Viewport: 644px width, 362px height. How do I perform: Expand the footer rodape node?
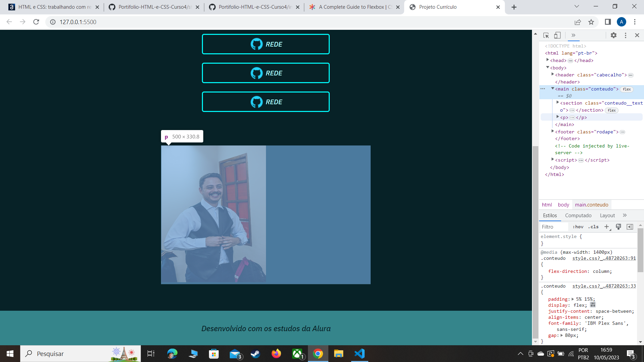pyautogui.click(x=553, y=131)
